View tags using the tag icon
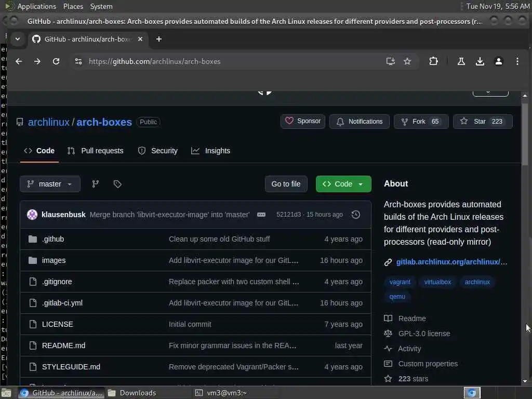This screenshot has height=399, width=532. [117, 184]
